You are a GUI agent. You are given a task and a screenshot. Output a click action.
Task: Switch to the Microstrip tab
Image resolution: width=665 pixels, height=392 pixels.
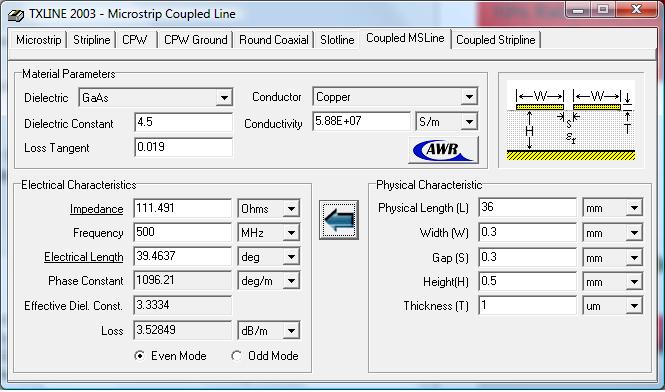pyautogui.click(x=39, y=40)
